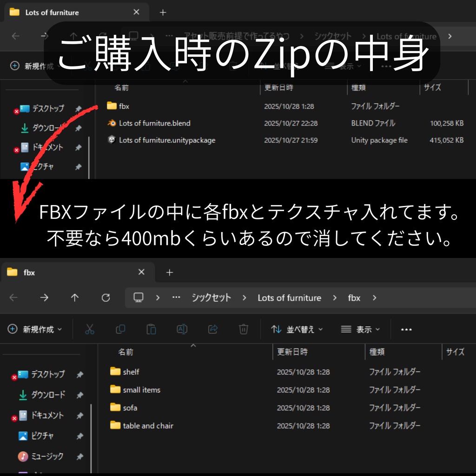Click シックセット breadcrumb in fbx window
The image size is (476, 476).
click(x=212, y=297)
